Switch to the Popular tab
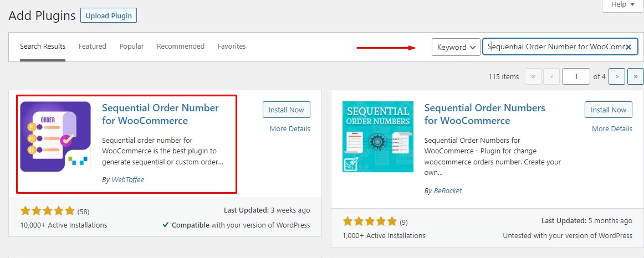Image resolution: width=644 pixels, height=258 pixels. (131, 47)
